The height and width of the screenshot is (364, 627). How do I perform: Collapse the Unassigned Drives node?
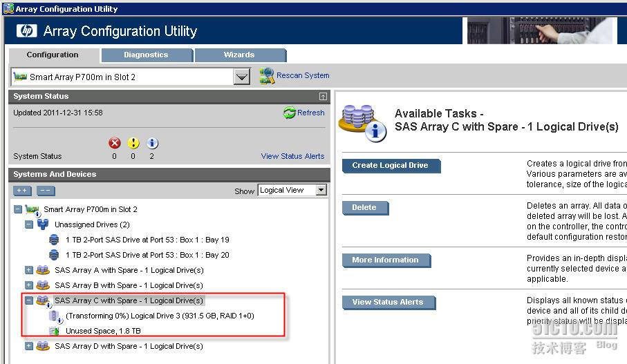(x=29, y=224)
